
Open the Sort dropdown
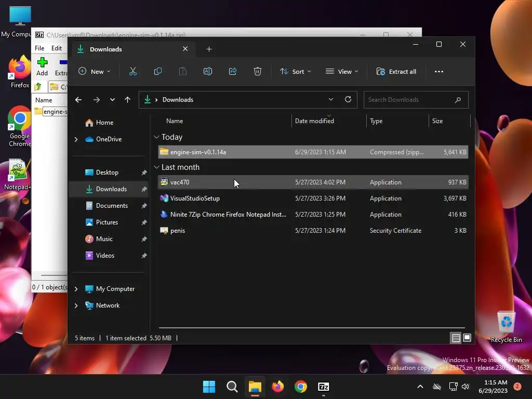click(295, 72)
